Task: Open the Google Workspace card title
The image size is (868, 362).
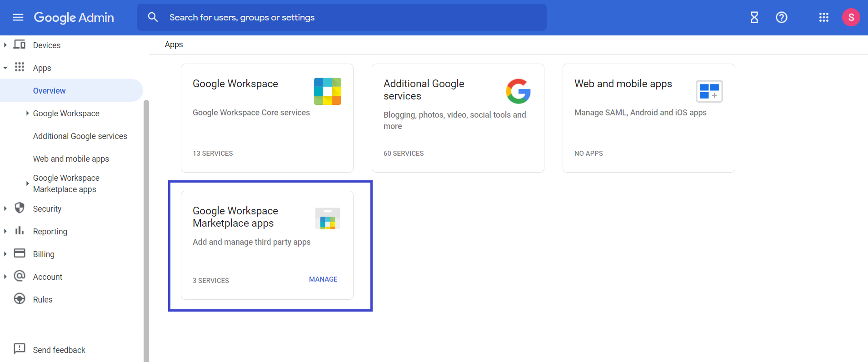Action: [235, 84]
